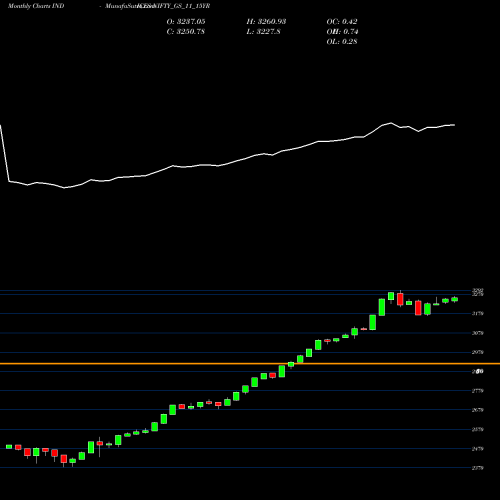Click the 2779 price axis label

478,391
